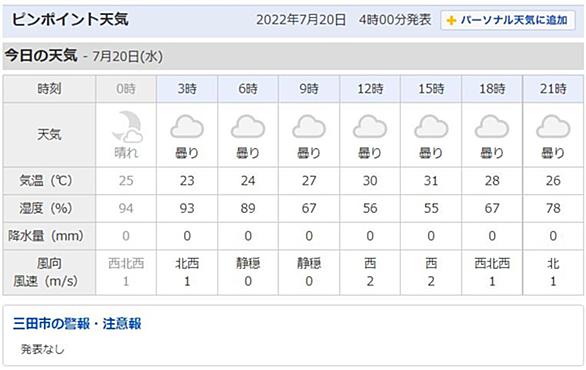Click the cloud icon under 18時
The width and height of the screenshot is (586, 370).
tap(492, 127)
